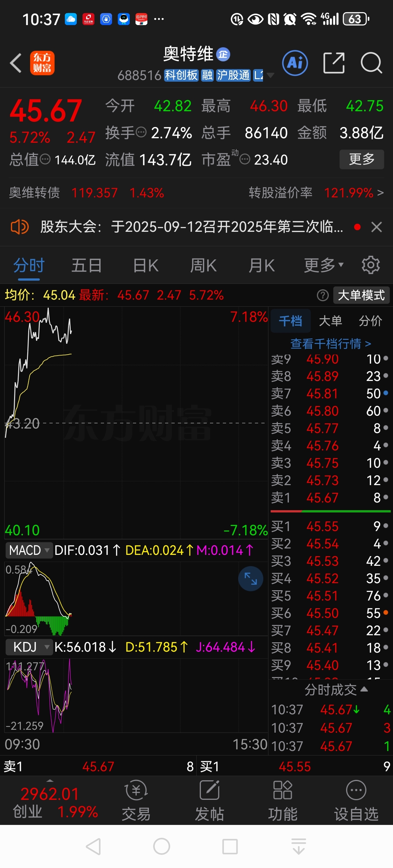Viewport: 393px width, 868px height.
Task: Tap bottom bar 卖1 45.67 quote
Action: click(x=98, y=767)
